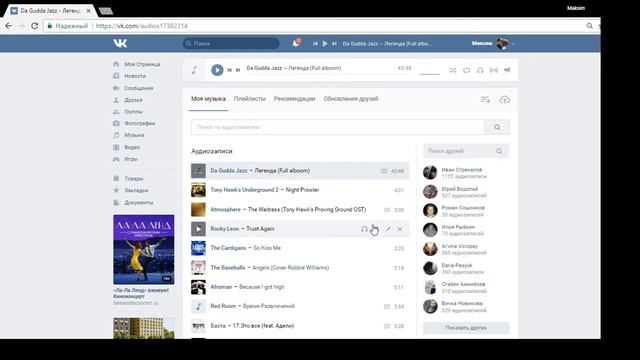Open Иван Стрекалов's audio list
Image resolution: width=640 pixels, height=360 pixels.
(x=462, y=170)
